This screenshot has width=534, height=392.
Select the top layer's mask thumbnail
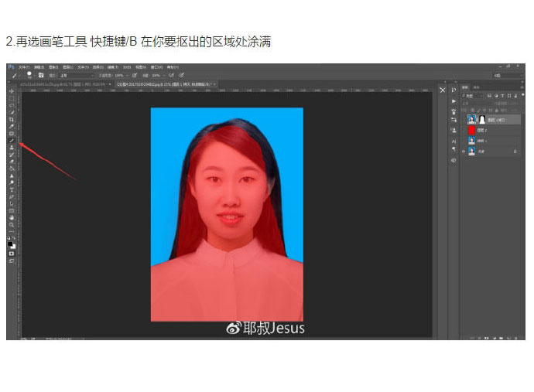[x=482, y=120]
